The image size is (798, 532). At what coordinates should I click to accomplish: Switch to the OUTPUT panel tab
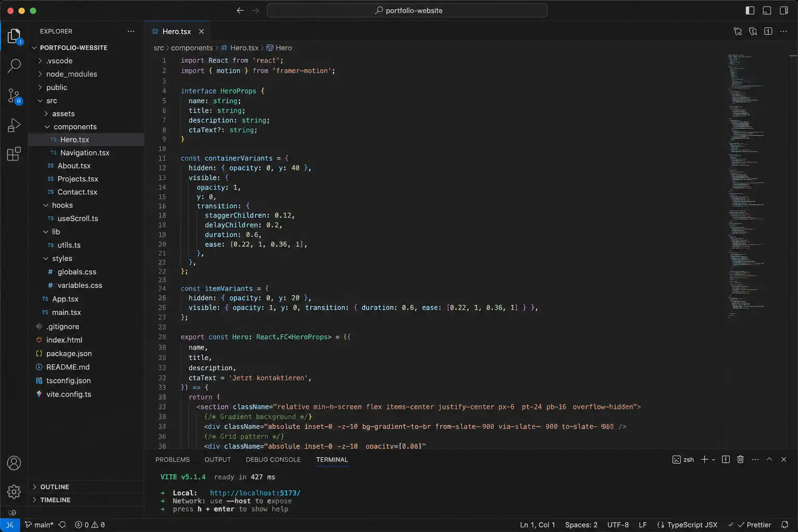pyautogui.click(x=218, y=460)
